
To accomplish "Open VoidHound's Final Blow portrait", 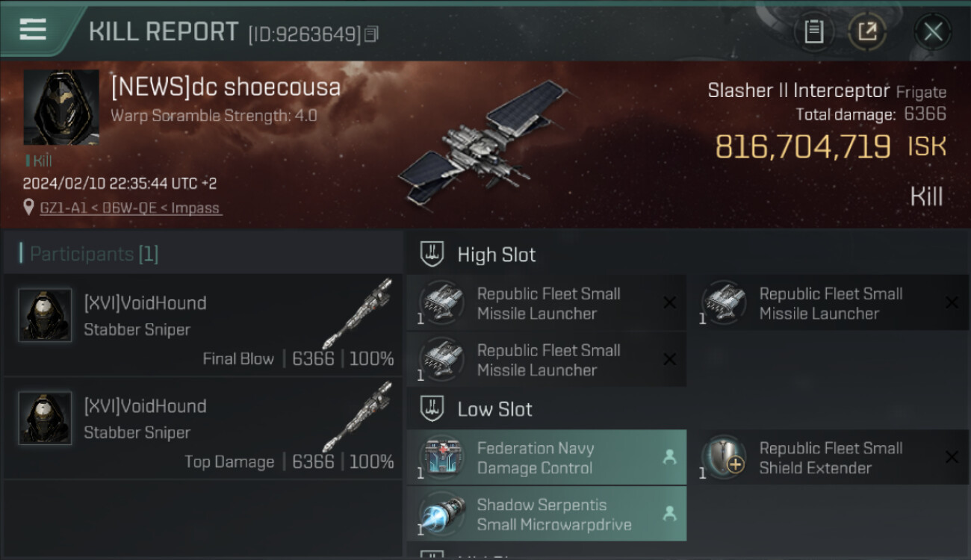I will click(x=45, y=315).
